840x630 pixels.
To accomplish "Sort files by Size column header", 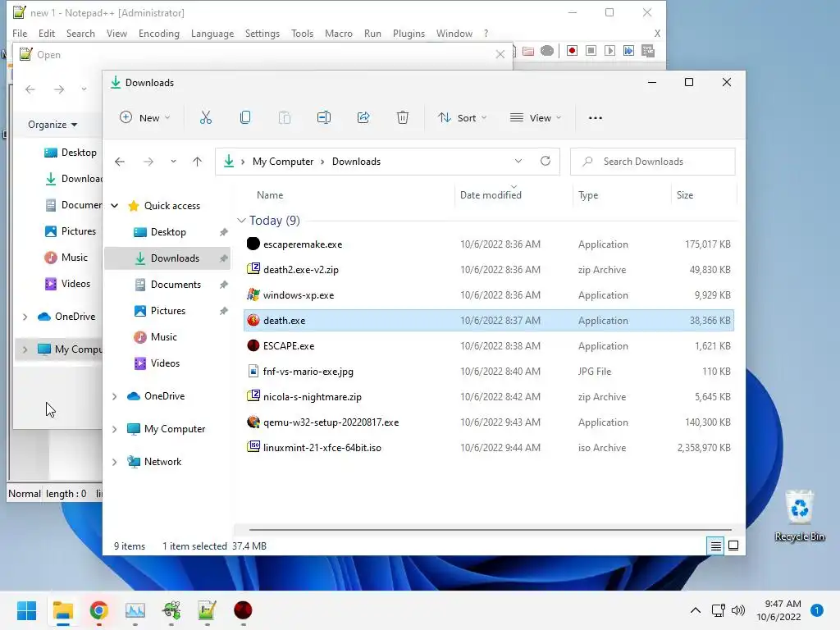I will [685, 195].
